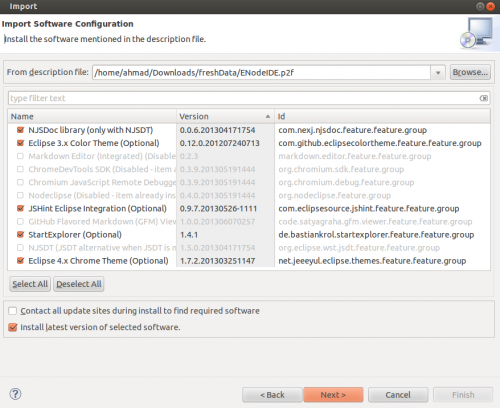The width and height of the screenshot is (500, 408).
Task: Uncheck Eclipse 3.x Color Theme checkbox
Action: [x=20, y=143]
